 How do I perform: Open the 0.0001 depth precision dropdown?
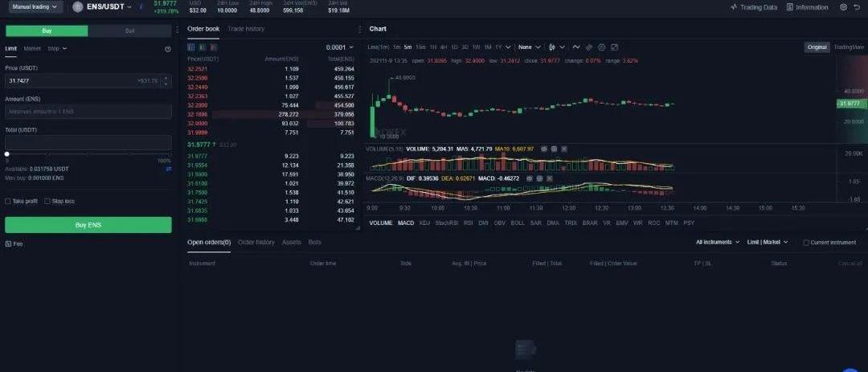coord(339,47)
